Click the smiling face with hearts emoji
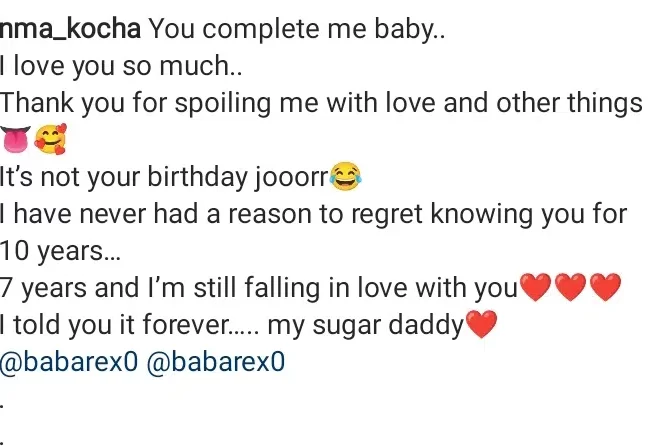The height and width of the screenshot is (446, 660). click(50, 141)
